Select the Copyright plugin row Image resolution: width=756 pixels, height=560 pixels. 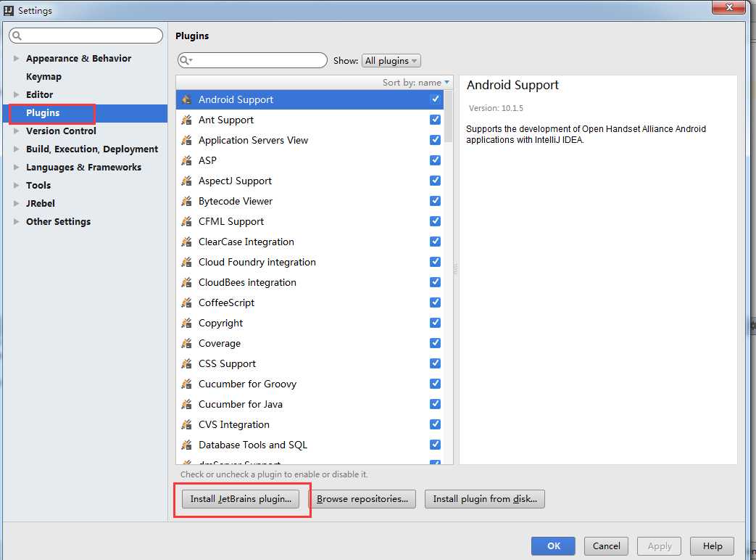pyautogui.click(x=310, y=324)
